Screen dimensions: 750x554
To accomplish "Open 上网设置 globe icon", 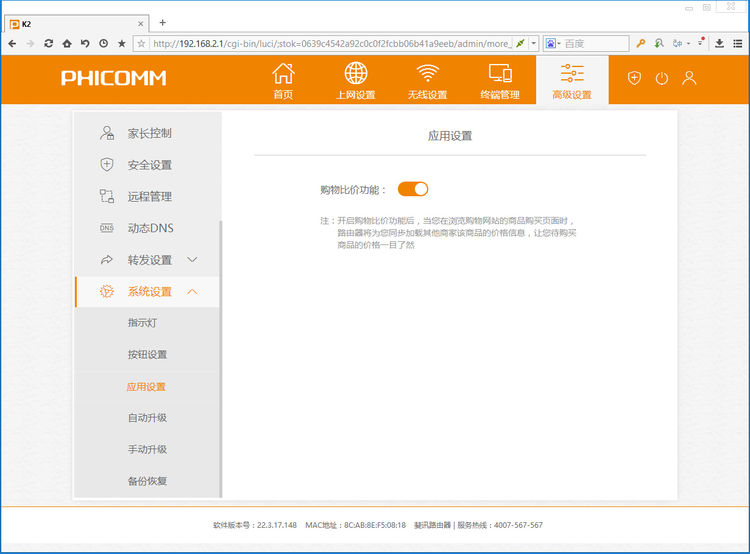I will click(356, 80).
